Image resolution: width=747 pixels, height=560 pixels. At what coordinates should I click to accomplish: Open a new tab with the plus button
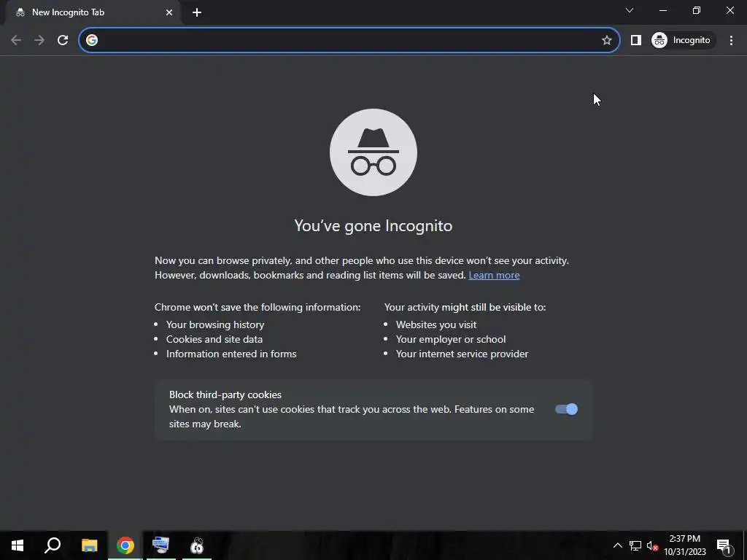click(197, 12)
